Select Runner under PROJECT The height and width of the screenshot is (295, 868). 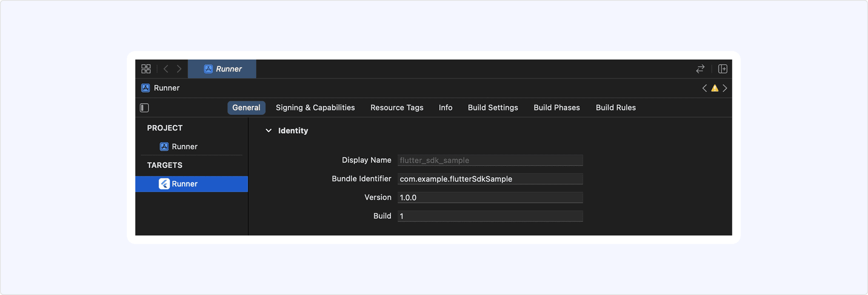click(184, 147)
